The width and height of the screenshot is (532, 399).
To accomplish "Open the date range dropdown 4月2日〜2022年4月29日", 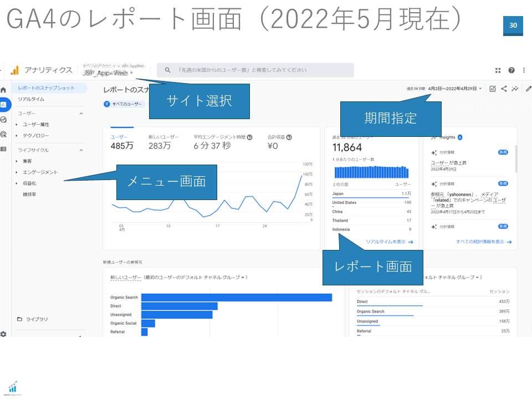I will (454, 89).
